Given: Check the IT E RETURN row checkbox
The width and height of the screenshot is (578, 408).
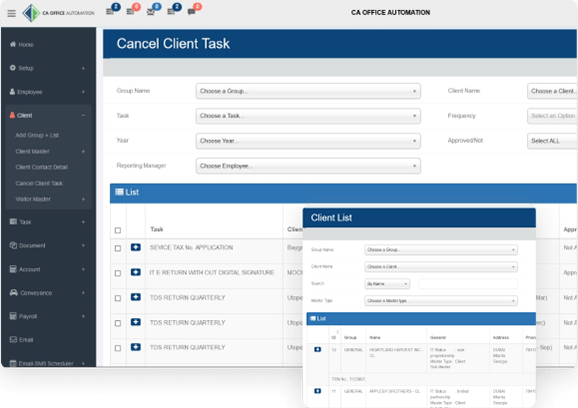Looking at the screenshot, I should click(118, 273).
